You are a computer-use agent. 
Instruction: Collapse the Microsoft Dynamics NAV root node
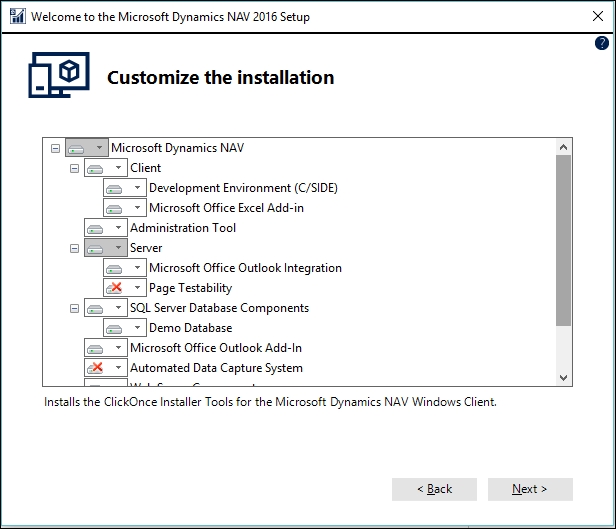(x=55, y=148)
